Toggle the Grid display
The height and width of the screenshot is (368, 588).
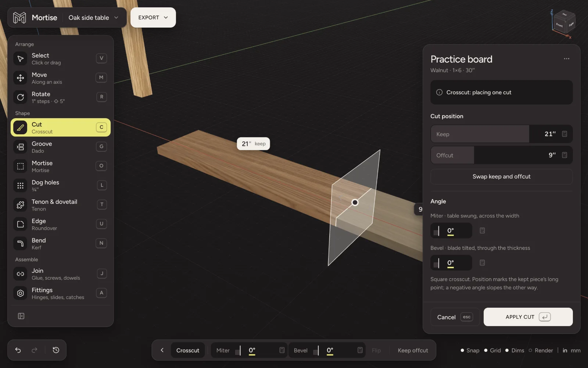pos(492,350)
